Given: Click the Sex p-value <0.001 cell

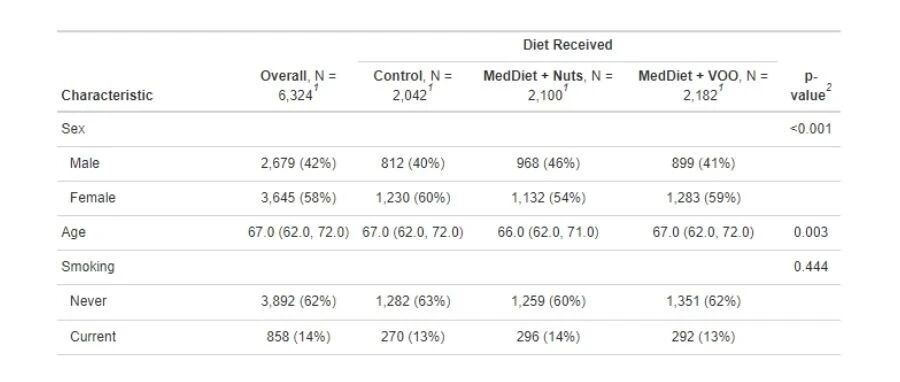Looking at the screenshot, I should pos(810,129).
